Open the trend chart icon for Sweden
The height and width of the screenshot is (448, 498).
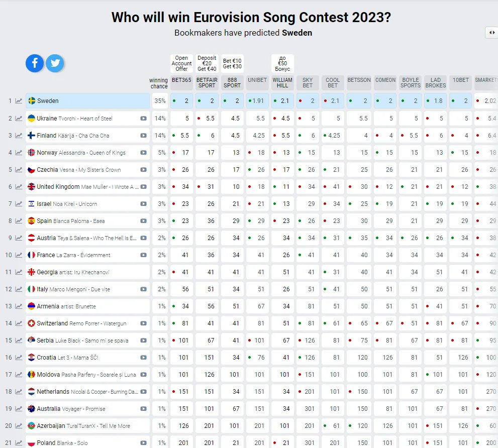click(19, 101)
